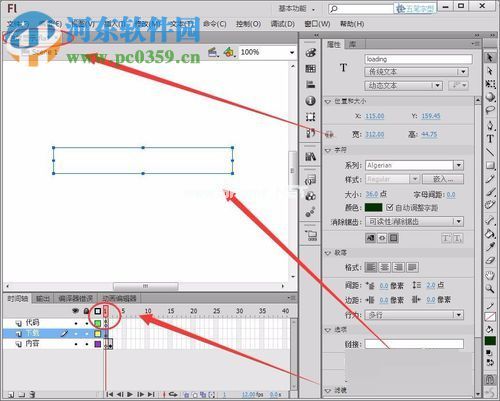Collapse the 位置和大小 section
This screenshot has height=401, width=500.
click(x=328, y=101)
